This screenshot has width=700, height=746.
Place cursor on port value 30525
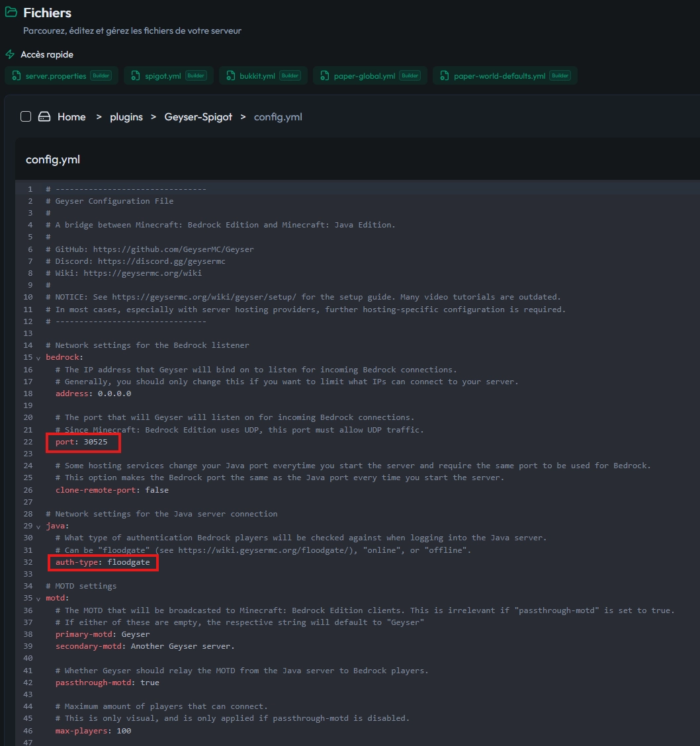(x=95, y=442)
